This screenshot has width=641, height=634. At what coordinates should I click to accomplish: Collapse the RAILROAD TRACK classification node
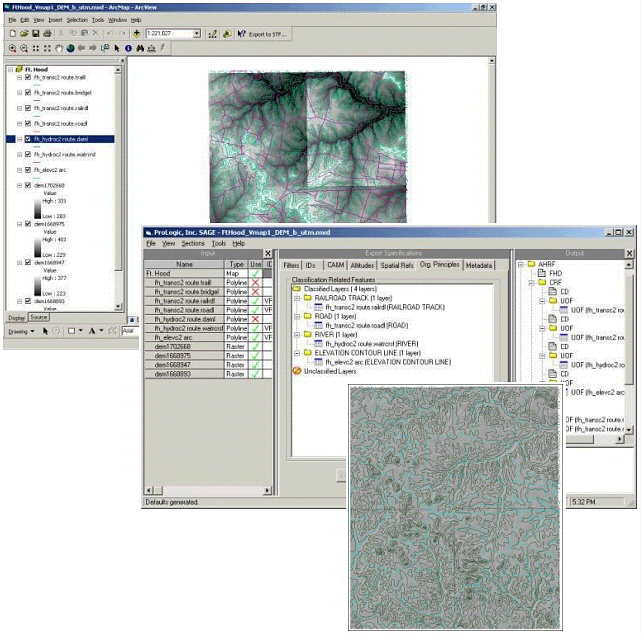[x=296, y=297]
